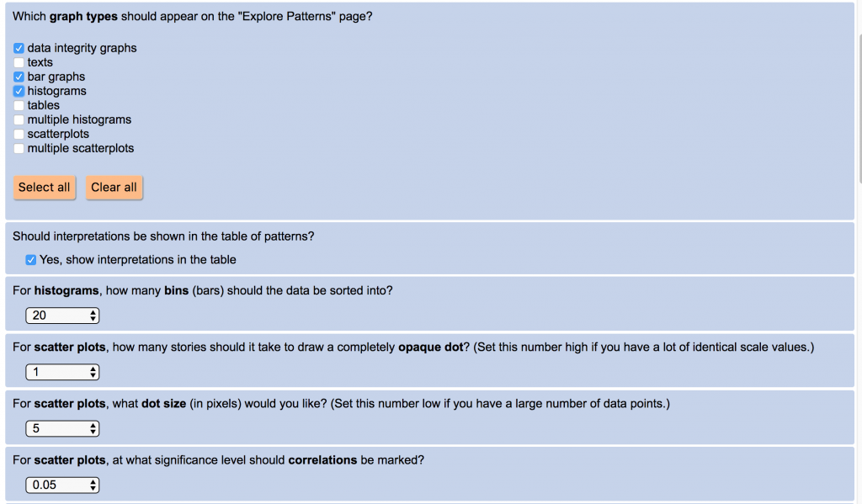Click the Clear all button
This screenshot has width=862, height=504.
[114, 188]
